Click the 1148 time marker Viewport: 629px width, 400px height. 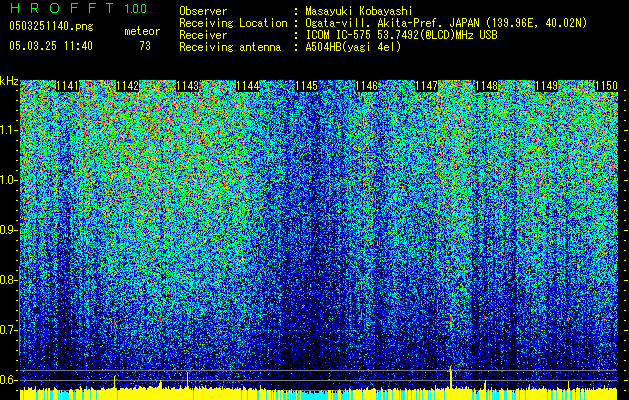point(487,86)
